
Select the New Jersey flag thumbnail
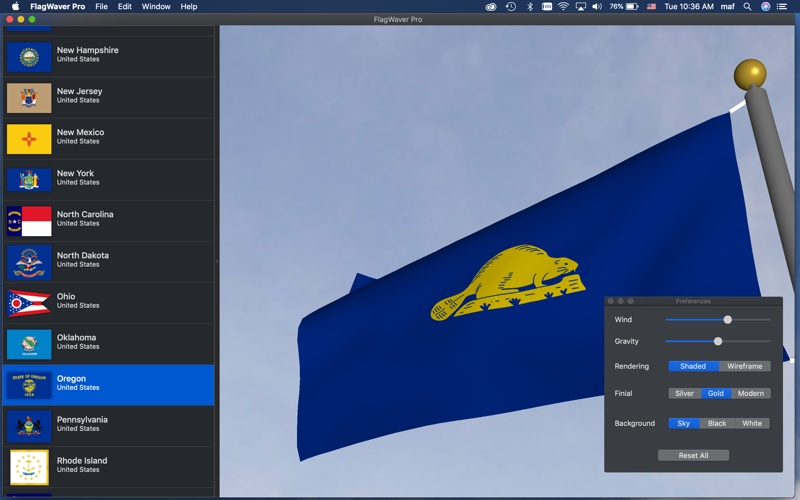tap(29, 97)
